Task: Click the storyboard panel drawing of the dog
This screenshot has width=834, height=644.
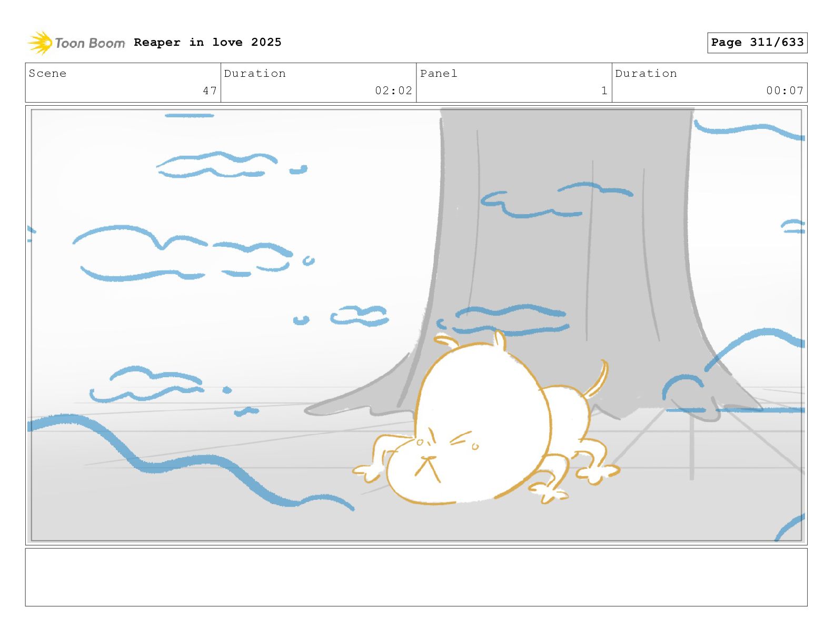Action: coord(416,325)
